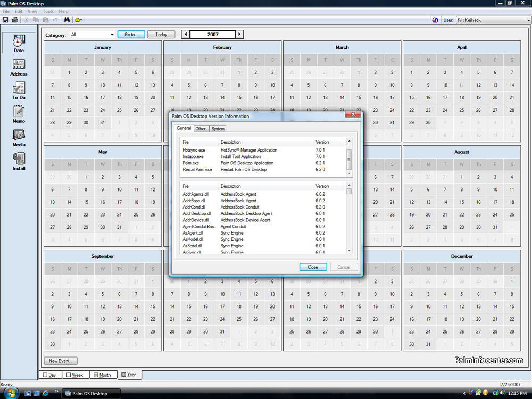Click the Version column header in lower list
532x399 pixels.
(329, 186)
